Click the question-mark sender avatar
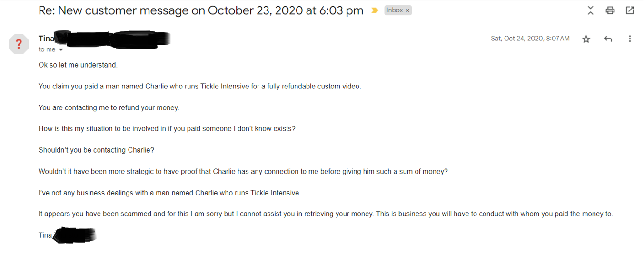Screen dimensions: 644x263 coord(19,44)
